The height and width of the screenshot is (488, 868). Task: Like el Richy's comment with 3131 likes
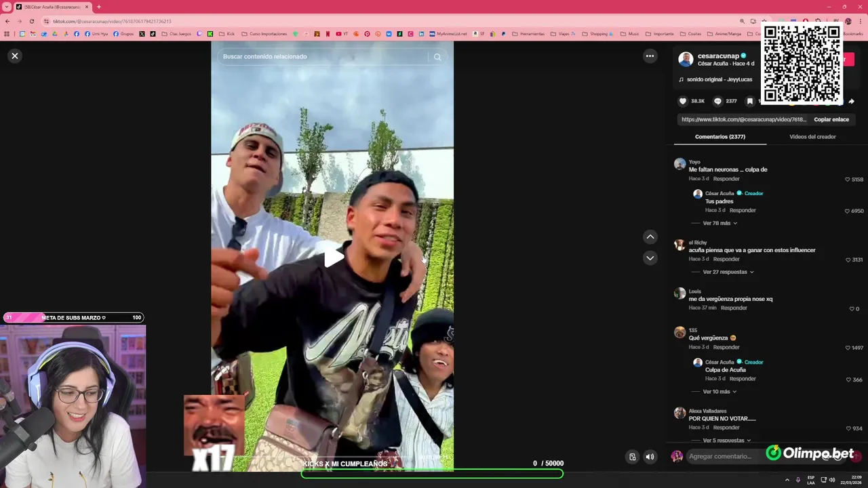(x=848, y=260)
